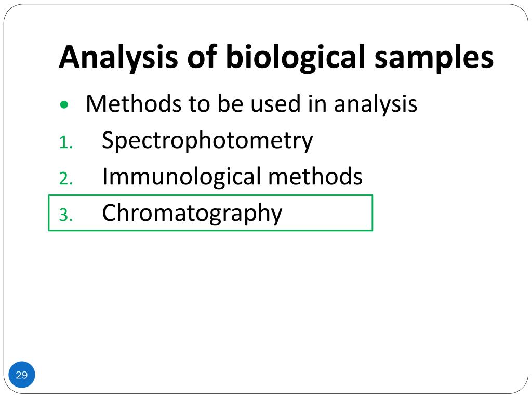Click the empty space inside the green box

[327, 213]
